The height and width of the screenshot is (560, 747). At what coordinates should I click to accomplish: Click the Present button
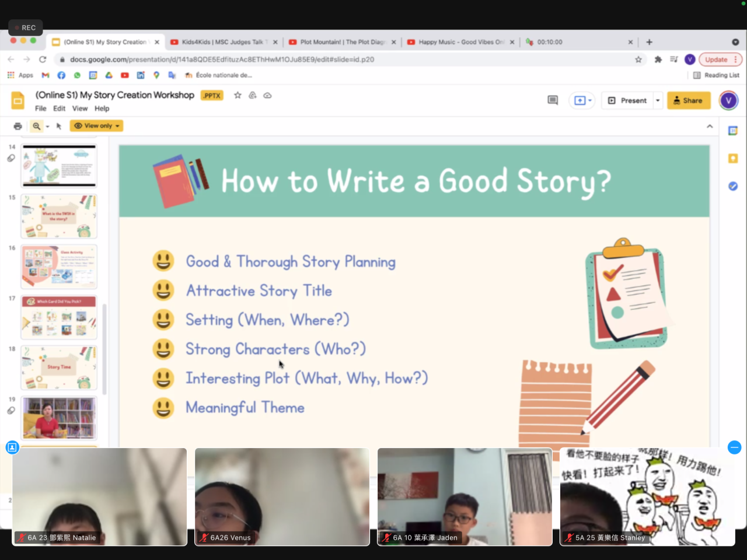pyautogui.click(x=627, y=100)
